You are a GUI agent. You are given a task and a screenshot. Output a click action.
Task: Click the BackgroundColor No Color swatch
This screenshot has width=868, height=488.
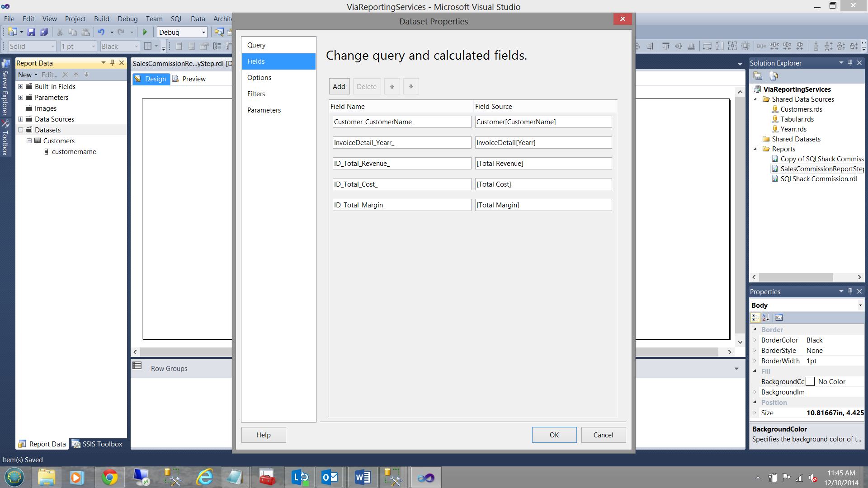[810, 382]
